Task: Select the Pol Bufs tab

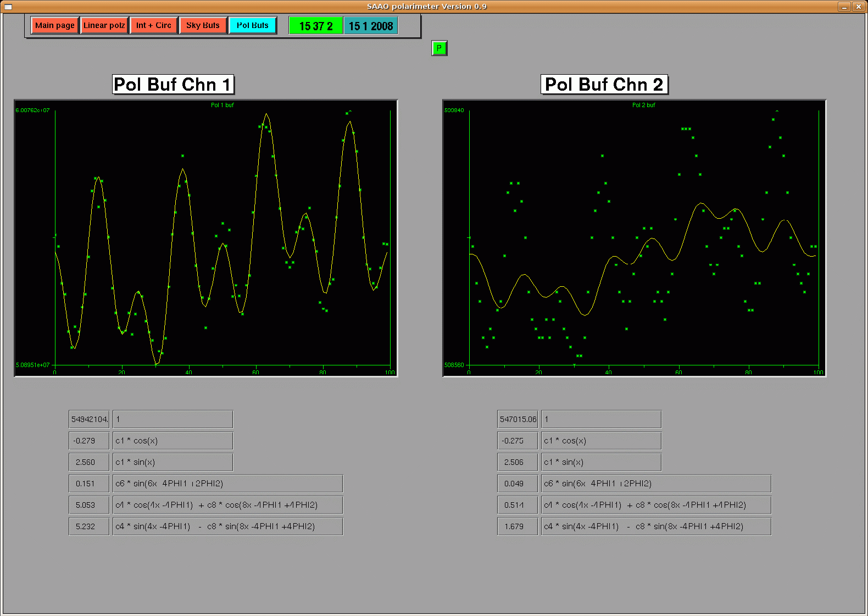Action: point(253,25)
